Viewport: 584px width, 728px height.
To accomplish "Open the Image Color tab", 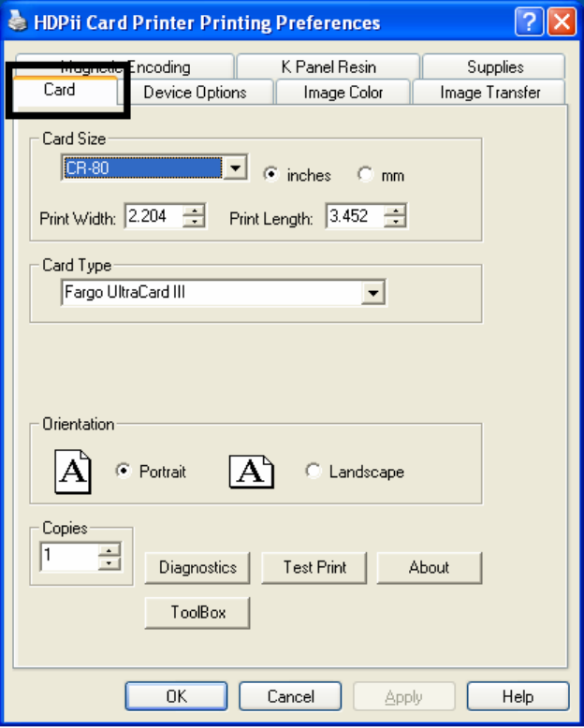I will click(x=343, y=93).
